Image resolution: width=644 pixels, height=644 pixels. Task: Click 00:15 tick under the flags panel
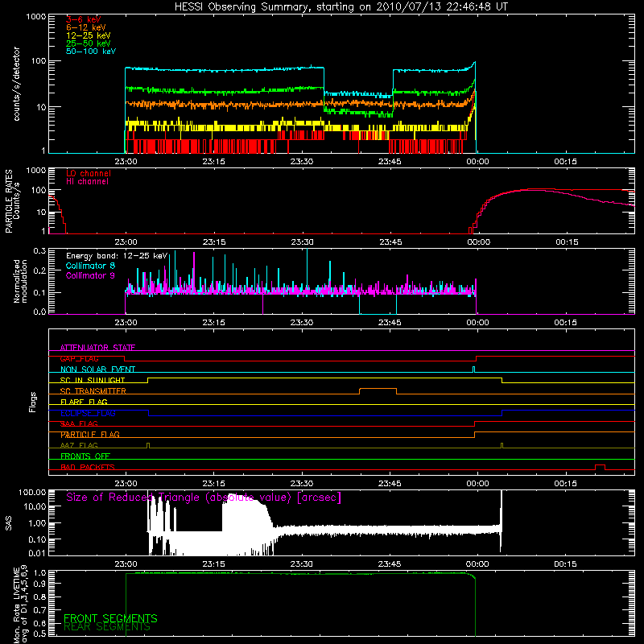[x=565, y=484]
